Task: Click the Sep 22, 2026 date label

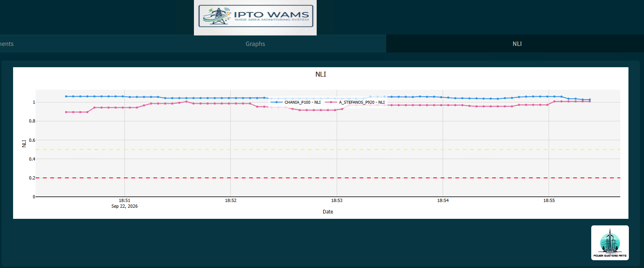Action: tap(124, 206)
